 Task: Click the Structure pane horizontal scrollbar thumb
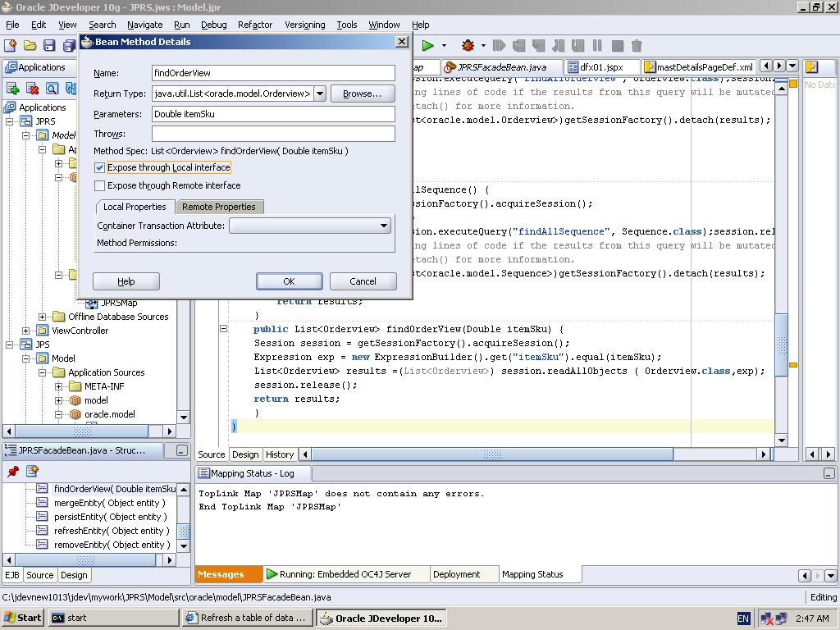click(x=85, y=559)
